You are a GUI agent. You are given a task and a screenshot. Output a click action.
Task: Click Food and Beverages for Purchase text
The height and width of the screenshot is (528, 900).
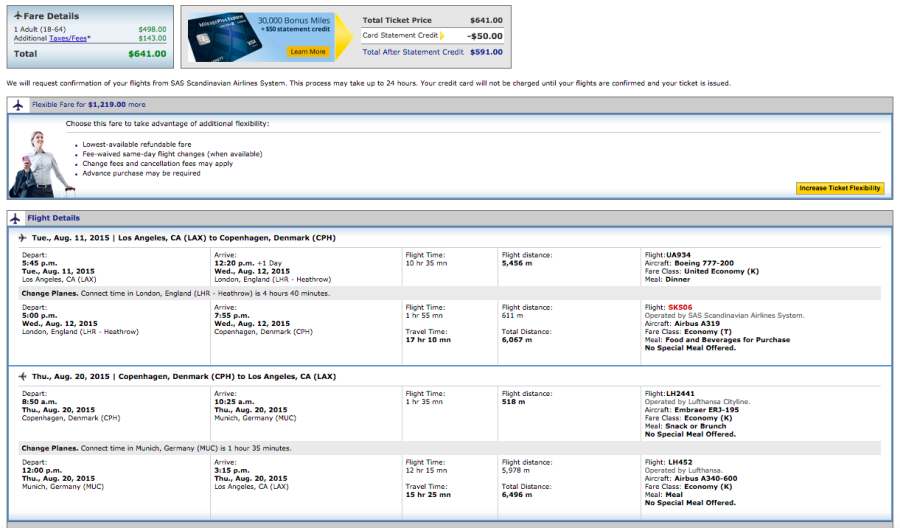click(x=727, y=340)
